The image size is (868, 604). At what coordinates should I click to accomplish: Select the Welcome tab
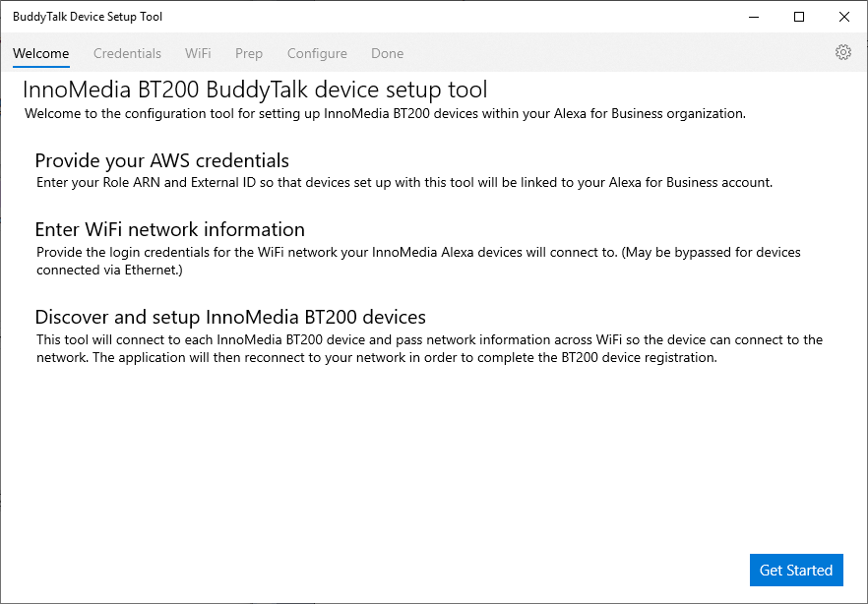pyautogui.click(x=41, y=54)
